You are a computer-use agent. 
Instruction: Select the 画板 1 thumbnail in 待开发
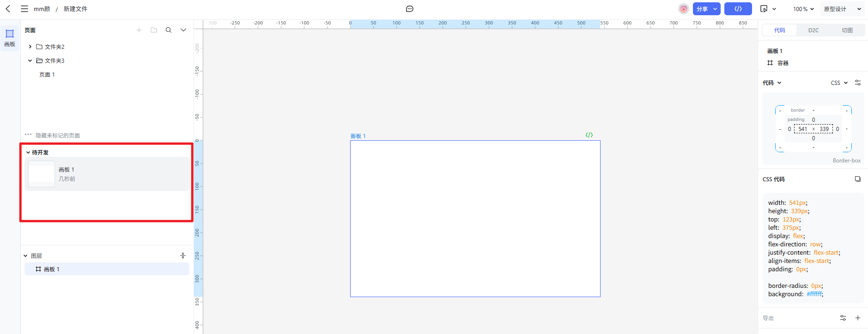[x=42, y=174]
